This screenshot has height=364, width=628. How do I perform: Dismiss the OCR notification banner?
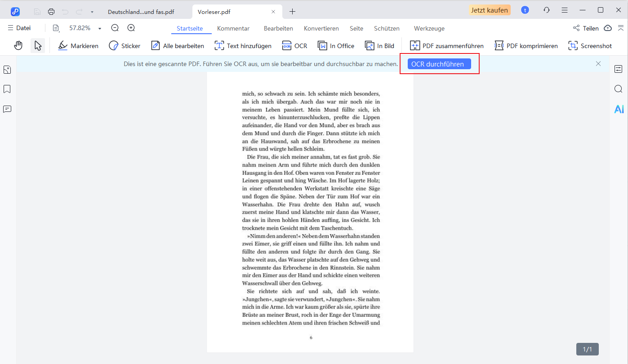(x=598, y=64)
